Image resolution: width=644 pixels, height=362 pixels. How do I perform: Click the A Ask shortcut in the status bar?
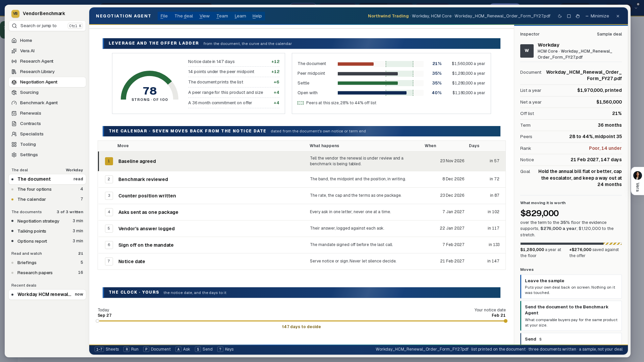tap(183, 349)
